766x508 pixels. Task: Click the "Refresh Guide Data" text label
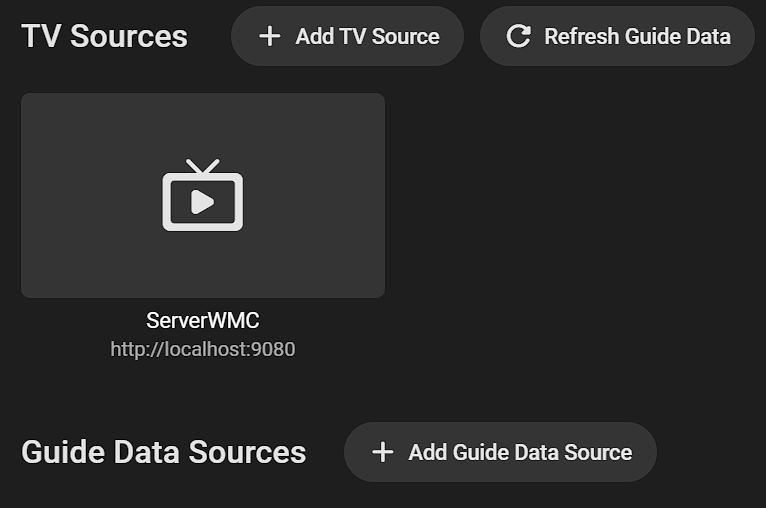tap(637, 37)
